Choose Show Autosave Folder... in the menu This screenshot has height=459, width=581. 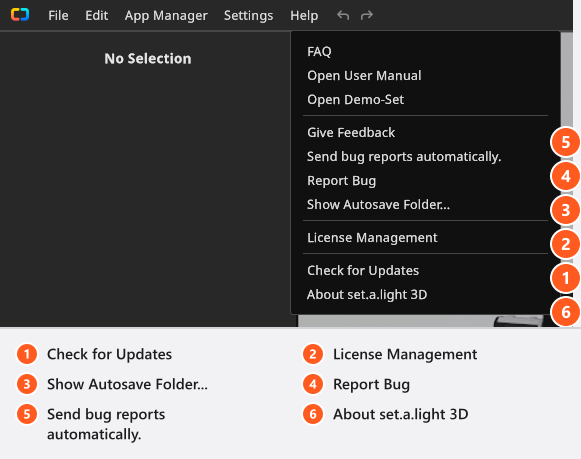[x=425, y=204]
